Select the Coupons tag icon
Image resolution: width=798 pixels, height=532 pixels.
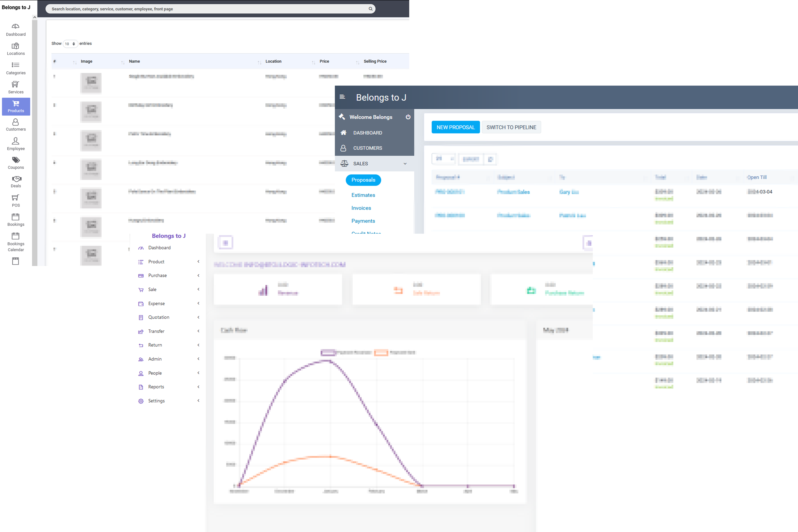tap(16, 160)
